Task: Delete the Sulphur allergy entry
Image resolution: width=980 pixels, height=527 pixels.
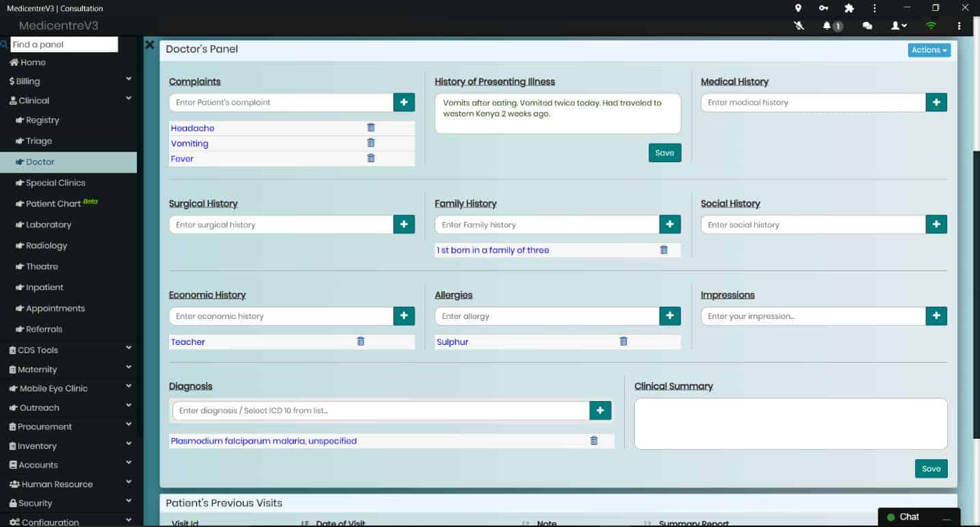Action: pos(623,341)
